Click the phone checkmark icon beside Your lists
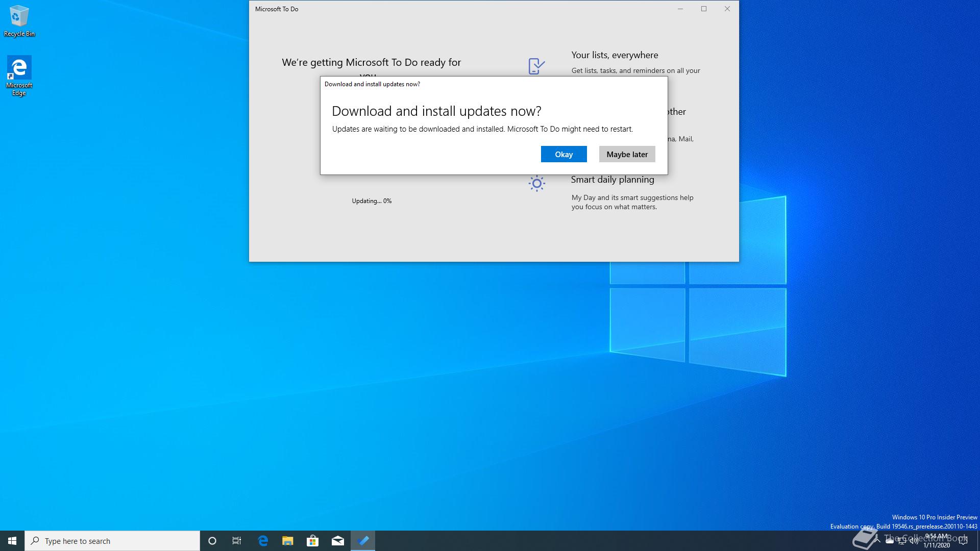 click(536, 66)
